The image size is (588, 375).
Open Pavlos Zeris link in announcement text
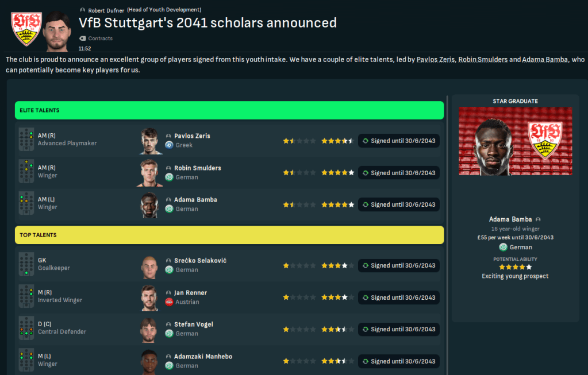pos(436,60)
